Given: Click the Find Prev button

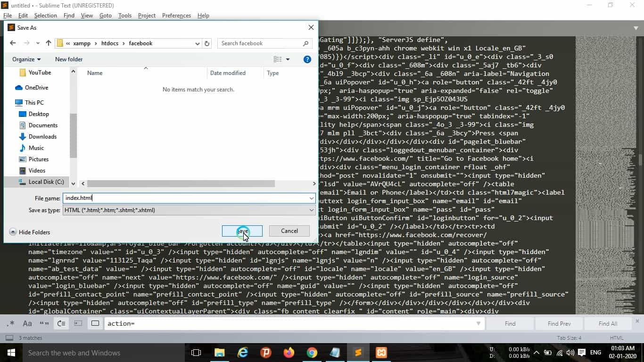Looking at the screenshot, I should pyautogui.click(x=559, y=324).
